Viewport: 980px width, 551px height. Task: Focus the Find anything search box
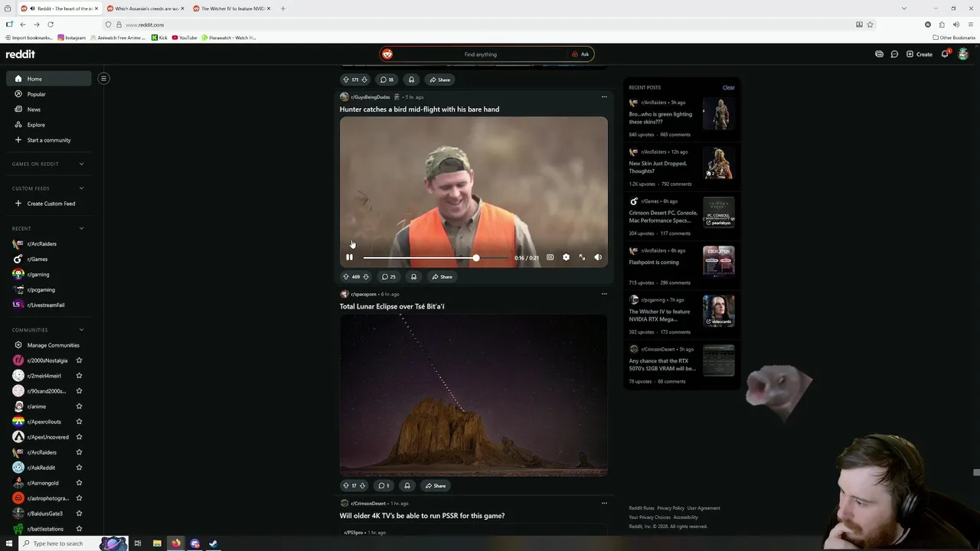[480, 54]
